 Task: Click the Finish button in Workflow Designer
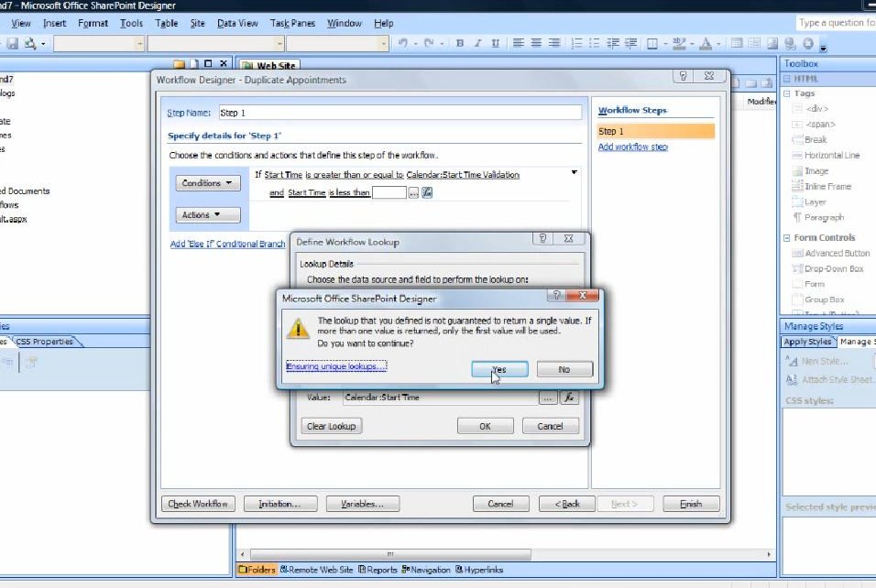pos(691,504)
